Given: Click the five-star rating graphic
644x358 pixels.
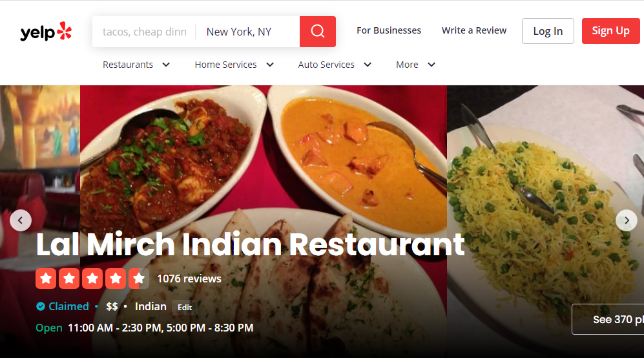Looking at the screenshot, I should tap(92, 279).
